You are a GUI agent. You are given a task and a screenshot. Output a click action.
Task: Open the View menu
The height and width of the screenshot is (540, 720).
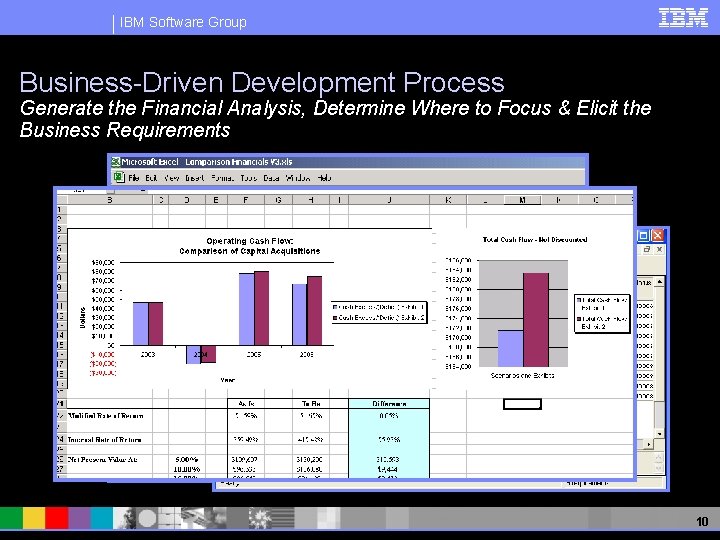point(172,178)
